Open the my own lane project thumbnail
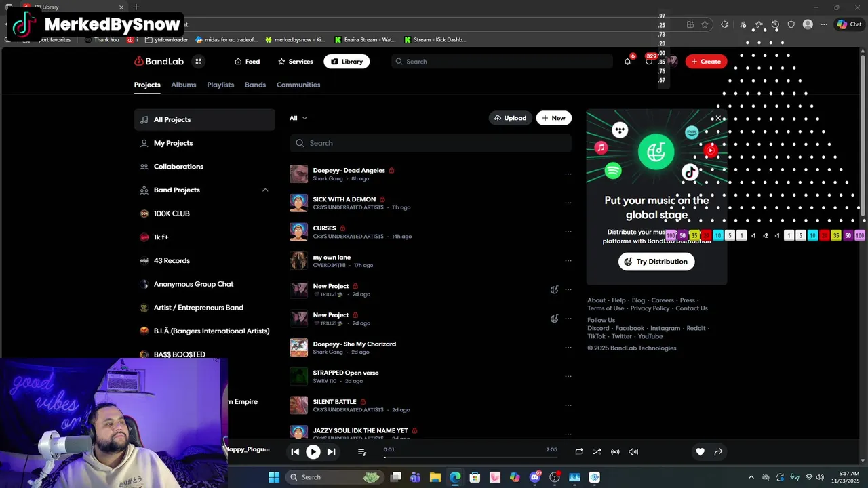868x488 pixels. pos(298,260)
